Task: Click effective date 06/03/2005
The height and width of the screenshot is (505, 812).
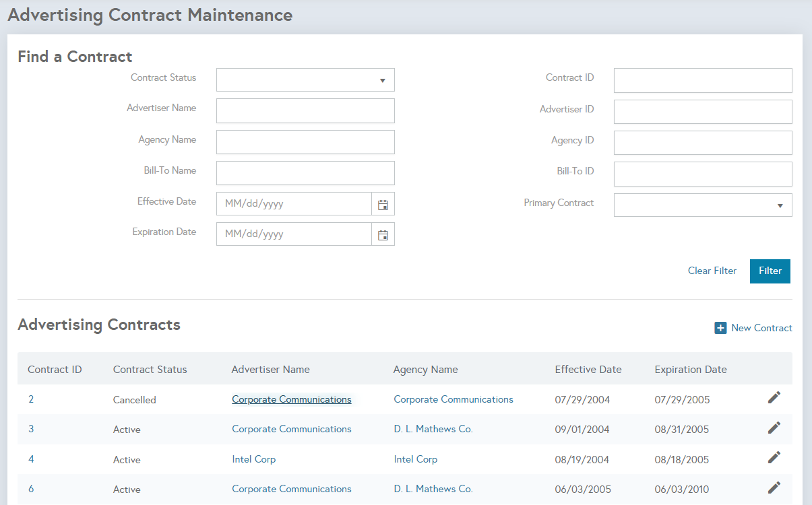Action: pos(582,490)
